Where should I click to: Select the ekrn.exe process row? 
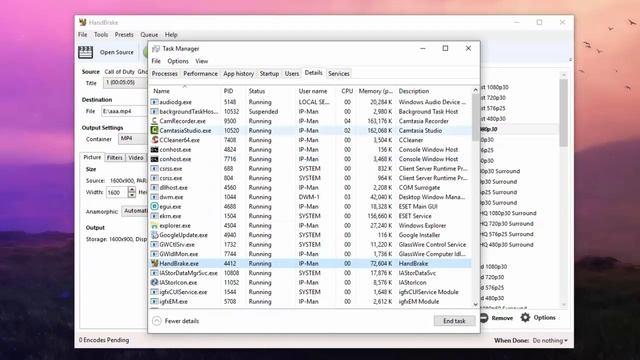pyautogui.click(x=311, y=216)
